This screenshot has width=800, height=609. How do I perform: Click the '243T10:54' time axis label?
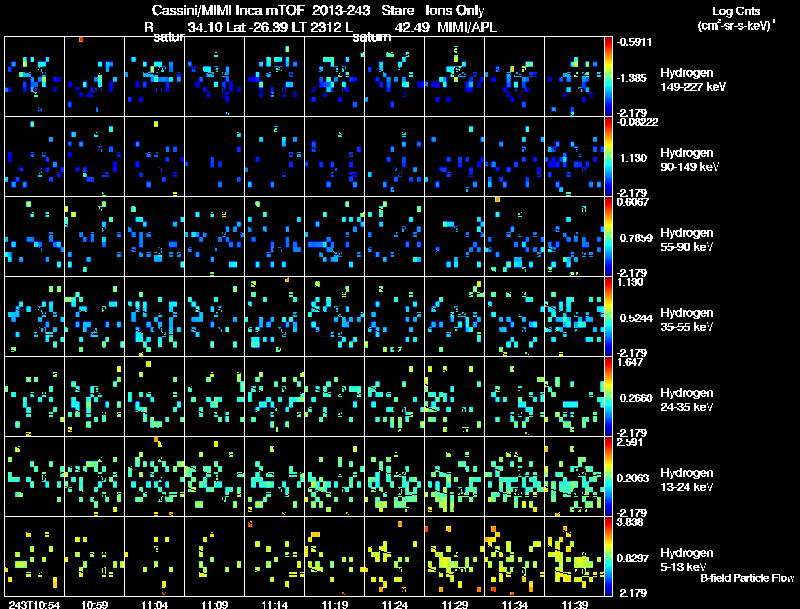point(34,604)
